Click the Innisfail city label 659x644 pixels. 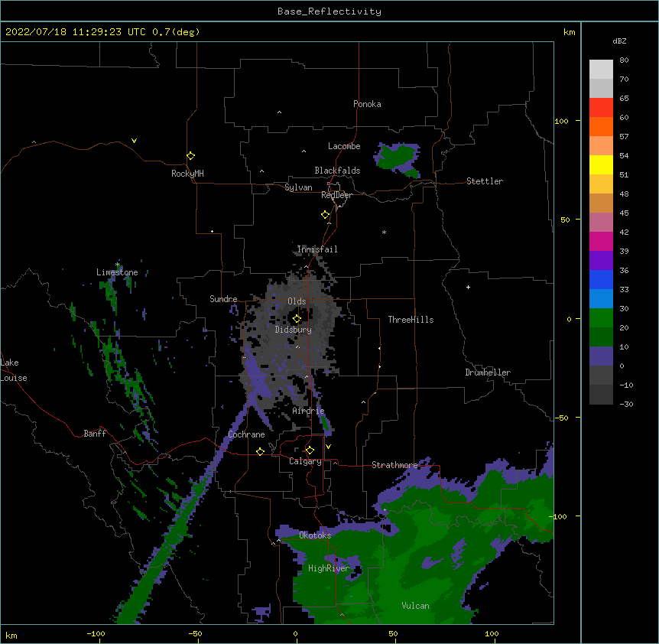click(x=317, y=249)
